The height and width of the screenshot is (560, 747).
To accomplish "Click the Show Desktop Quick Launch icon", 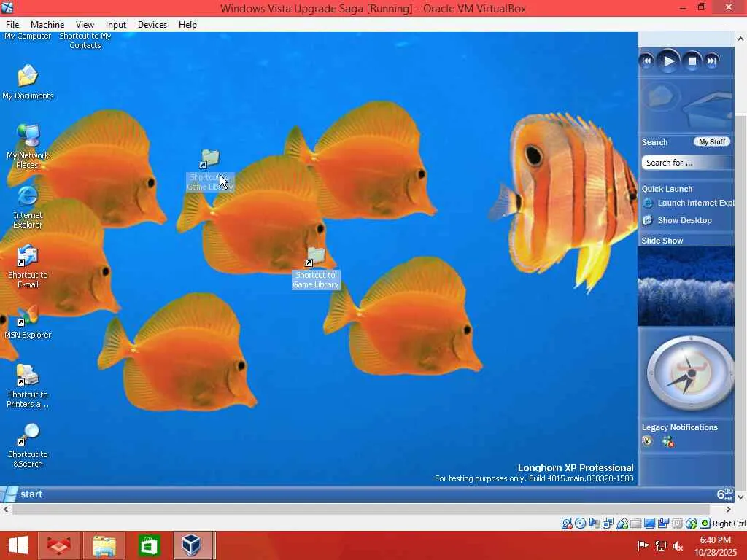I will click(648, 220).
